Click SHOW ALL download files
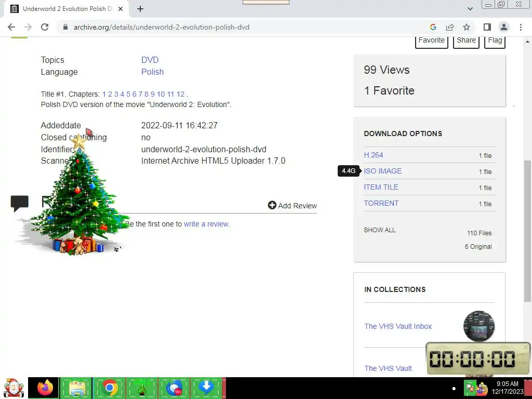This screenshot has height=399, width=532. tap(379, 230)
